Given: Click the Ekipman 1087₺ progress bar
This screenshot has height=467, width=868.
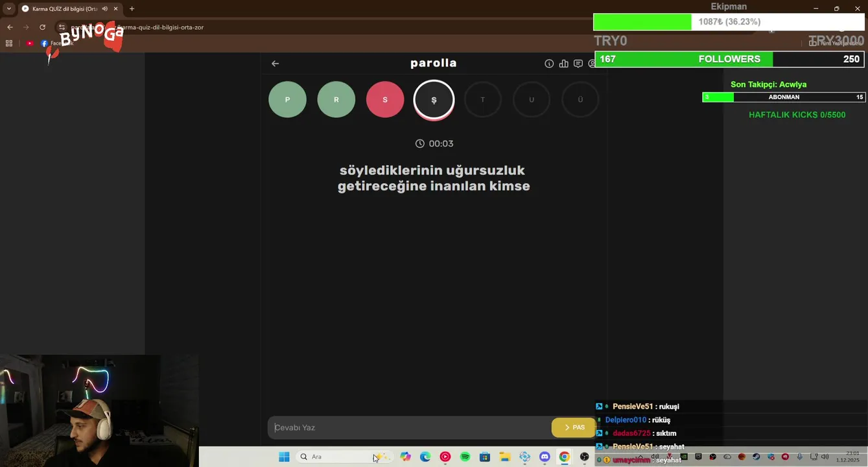Looking at the screenshot, I should coord(729,22).
